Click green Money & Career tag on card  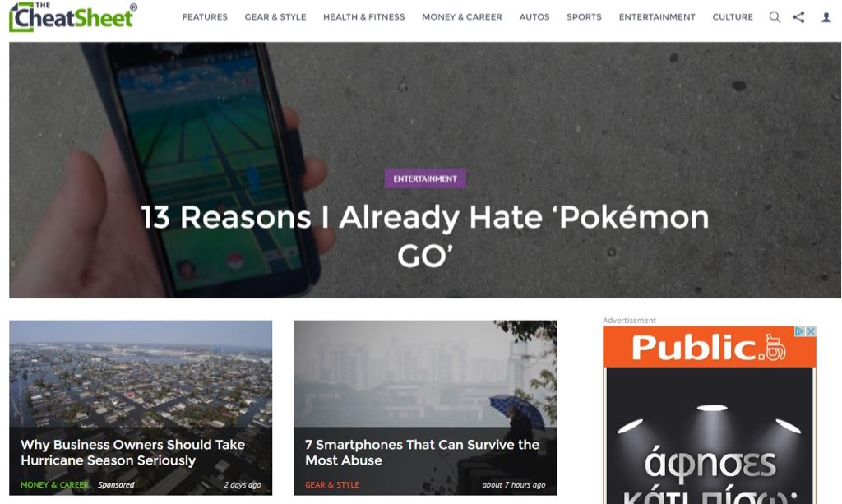54,484
